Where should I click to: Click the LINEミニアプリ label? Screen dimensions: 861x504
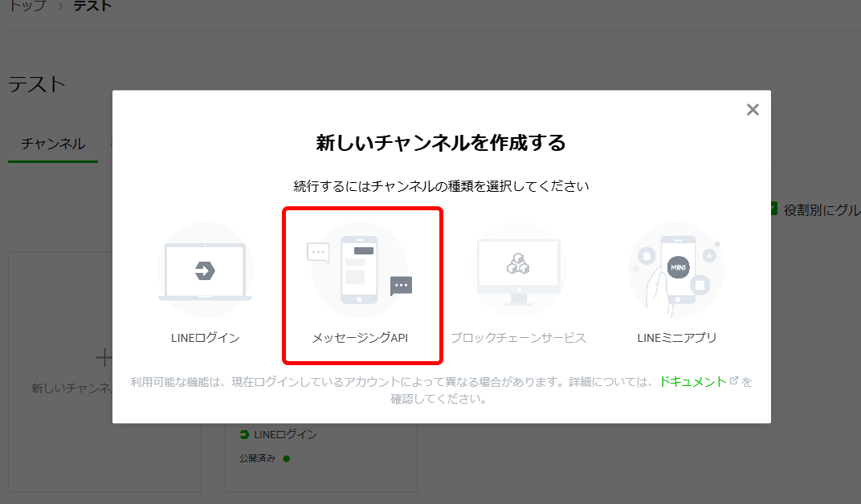point(676,338)
